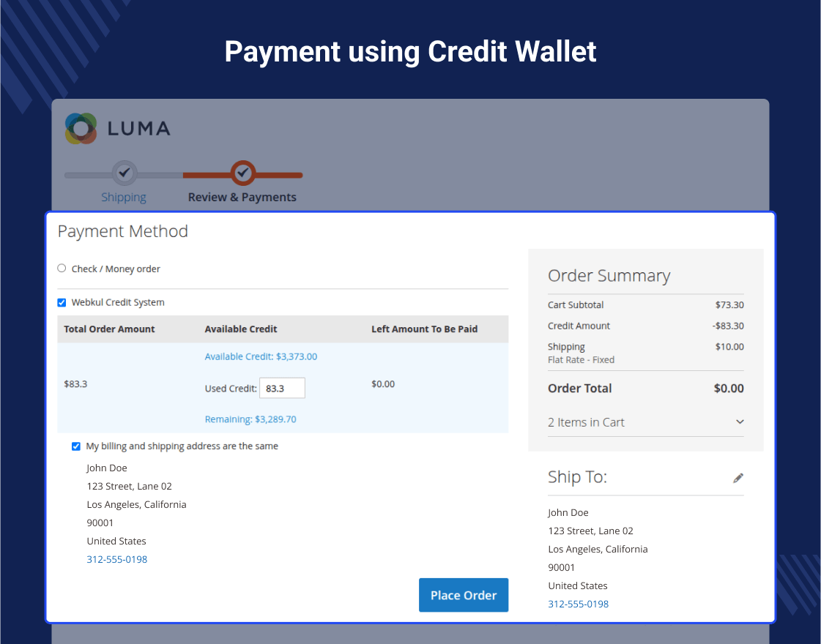The width and height of the screenshot is (821, 644).
Task: Click the Shipping step checkmark circle
Action: (x=124, y=173)
